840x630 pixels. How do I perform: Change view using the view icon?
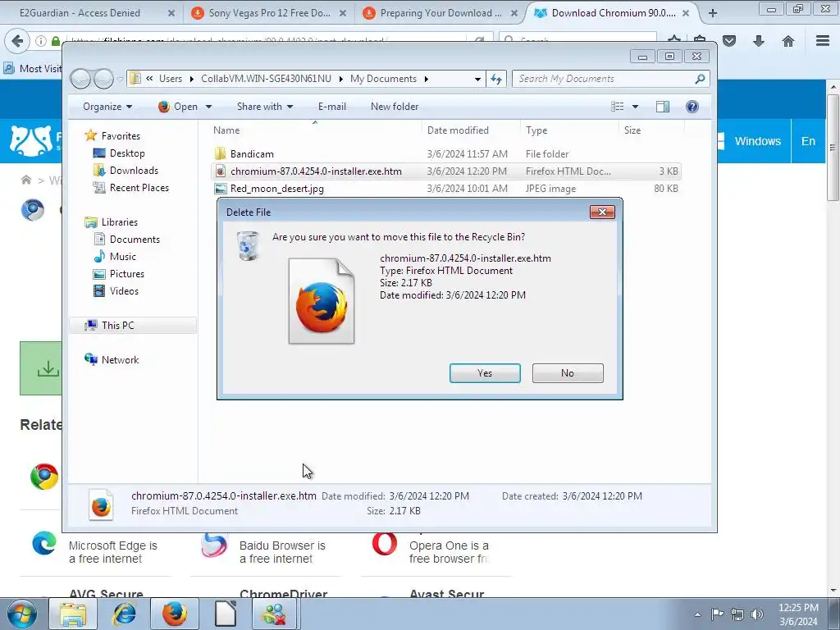pyautogui.click(x=618, y=107)
